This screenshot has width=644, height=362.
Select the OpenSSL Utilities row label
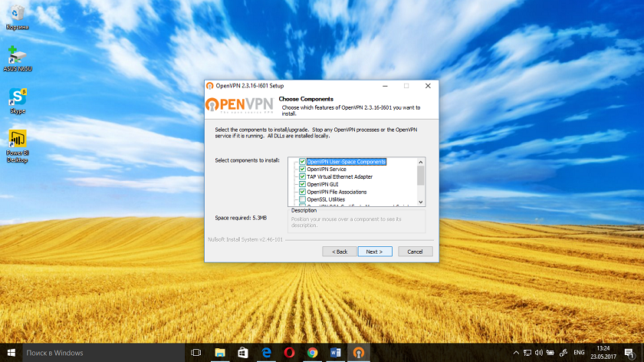point(326,199)
